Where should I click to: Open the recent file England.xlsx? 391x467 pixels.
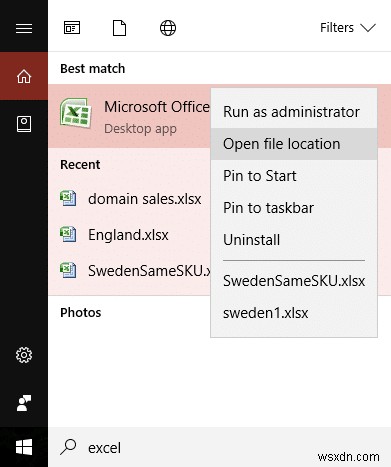click(x=130, y=234)
